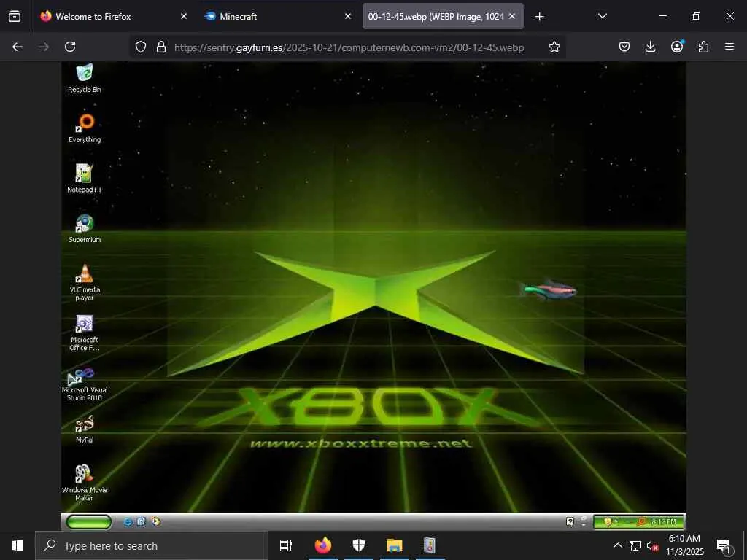Bookmark this page with star icon
The height and width of the screenshot is (560, 747).
pyautogui.click(x=554, y=47)
